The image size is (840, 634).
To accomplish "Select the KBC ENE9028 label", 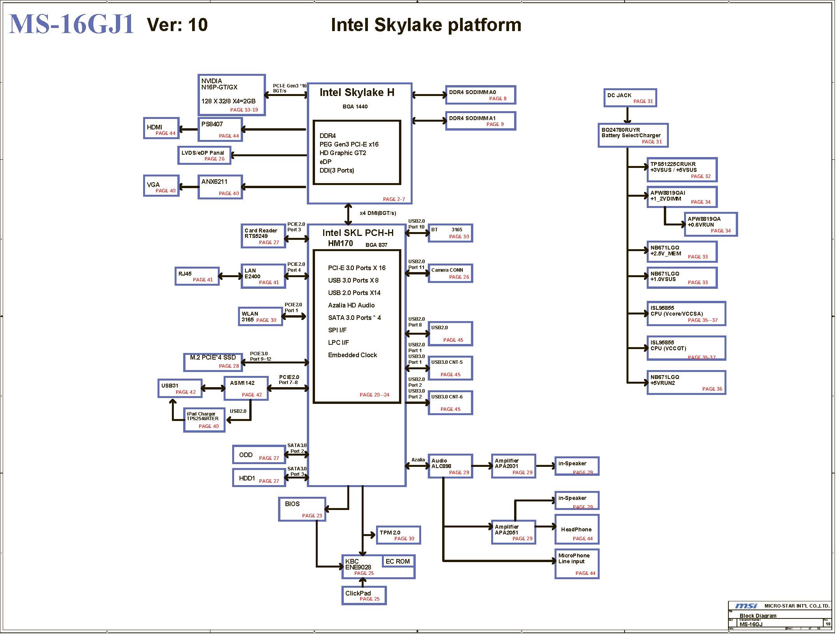I will point(358,564).
